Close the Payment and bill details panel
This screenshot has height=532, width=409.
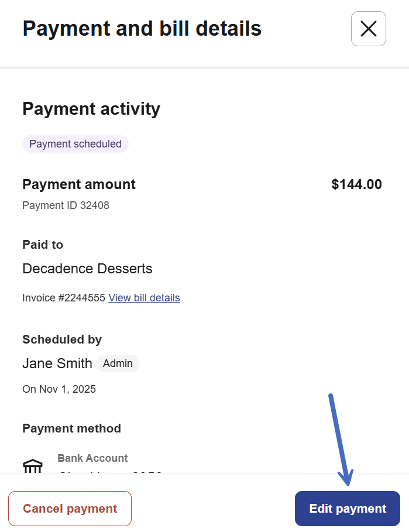pos(368,29)
